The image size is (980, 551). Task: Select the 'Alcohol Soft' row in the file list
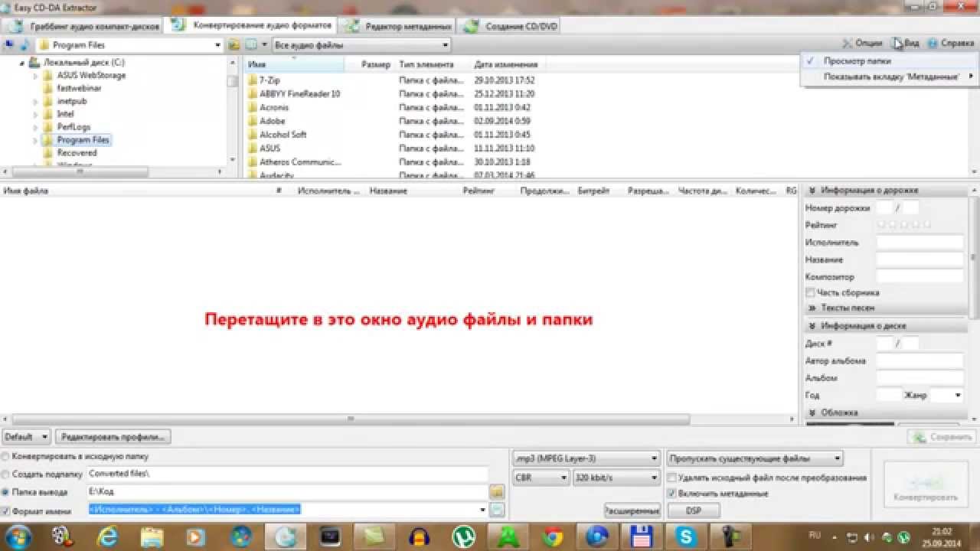[x=283, y=135]
